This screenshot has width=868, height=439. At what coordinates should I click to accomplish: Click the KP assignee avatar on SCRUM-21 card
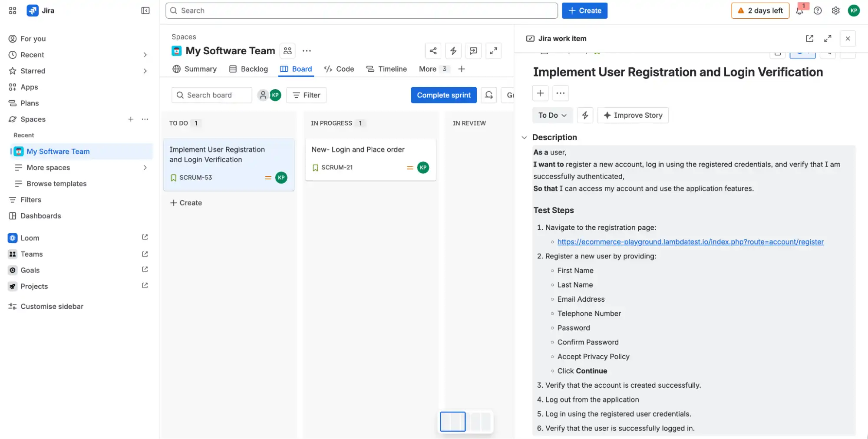pos(423,167)
